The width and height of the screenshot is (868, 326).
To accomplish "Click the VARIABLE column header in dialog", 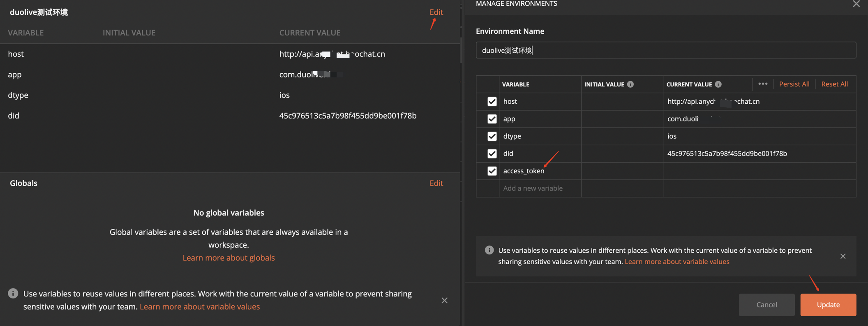I will pyautogui.click(x=515, y=84).
